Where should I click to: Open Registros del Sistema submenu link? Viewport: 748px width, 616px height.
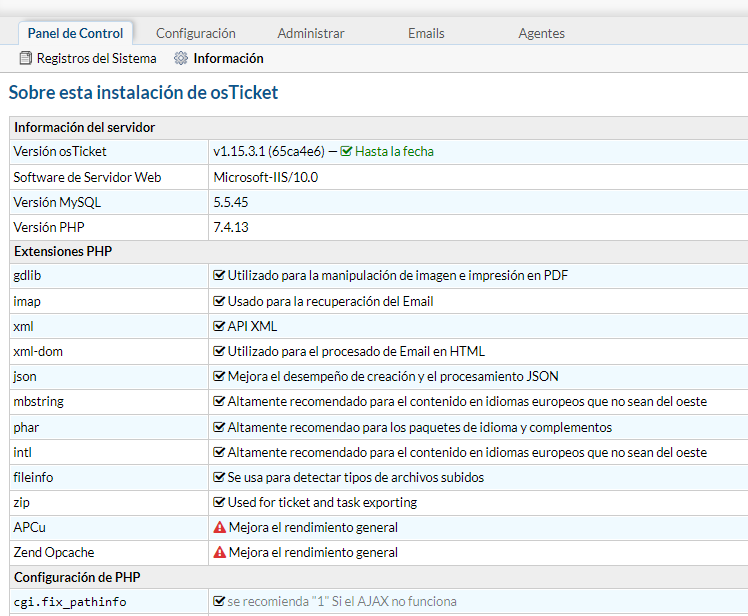[x=96, y=58]
